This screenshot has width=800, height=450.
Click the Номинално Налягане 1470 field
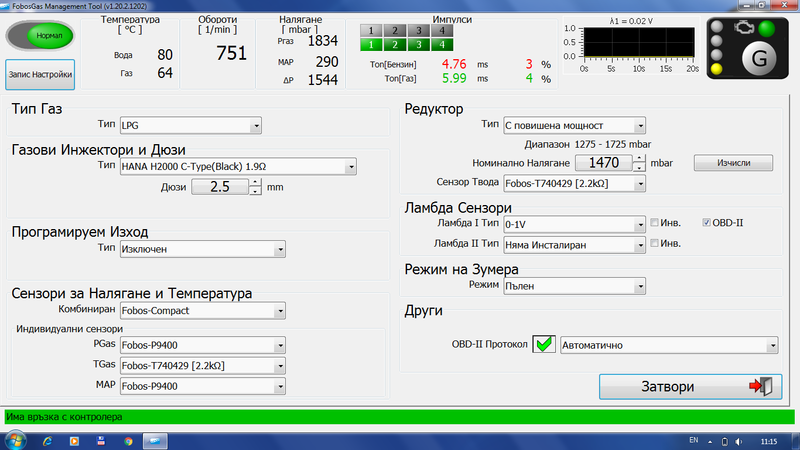point(604,163)
